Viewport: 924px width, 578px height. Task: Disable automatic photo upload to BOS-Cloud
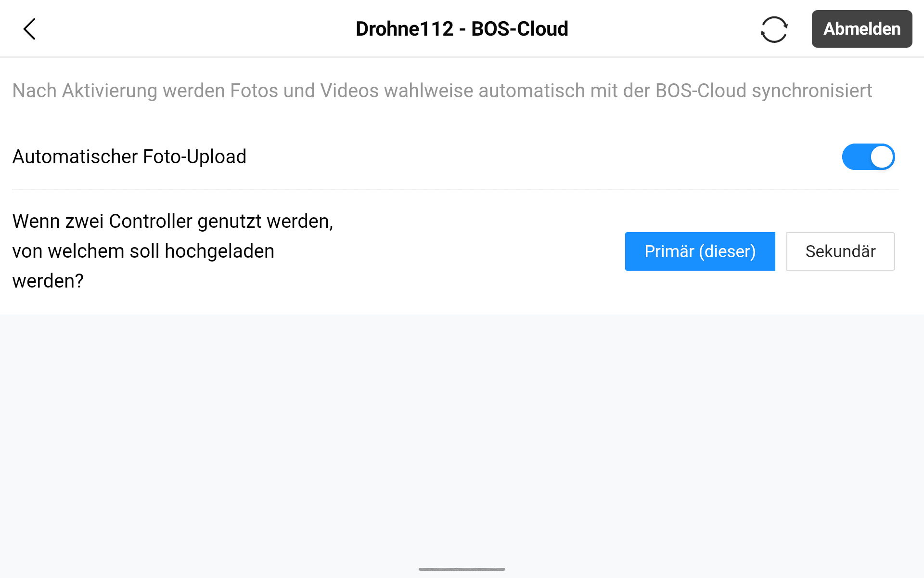tap(868, 157)
